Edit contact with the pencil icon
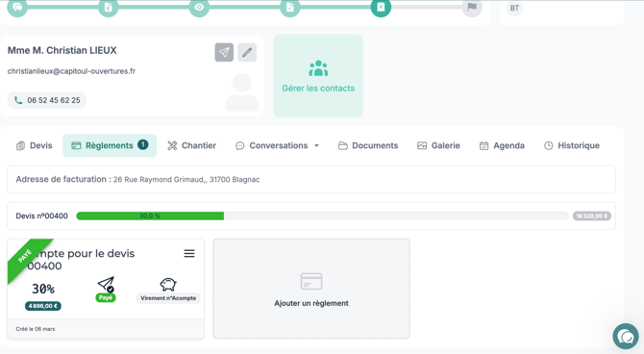The width and height of the screenshot is (644, 354). (x=247, y=52)
